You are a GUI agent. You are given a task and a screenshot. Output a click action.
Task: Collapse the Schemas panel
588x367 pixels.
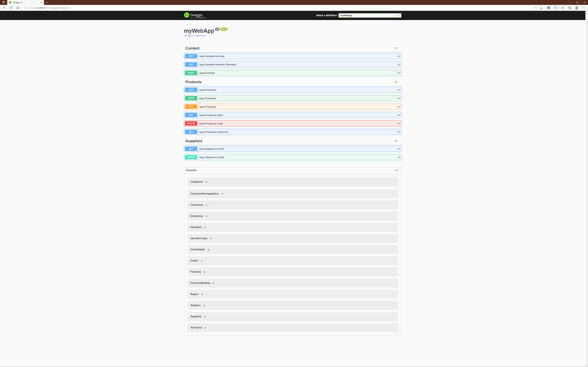point(397,170)
